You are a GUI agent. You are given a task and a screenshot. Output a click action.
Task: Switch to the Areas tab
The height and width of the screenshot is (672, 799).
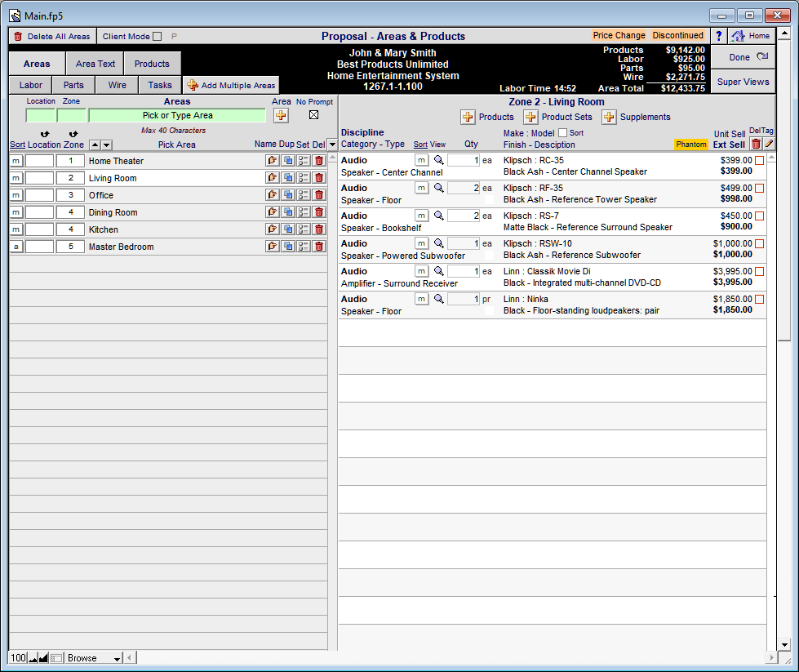(x=37, y=64)
